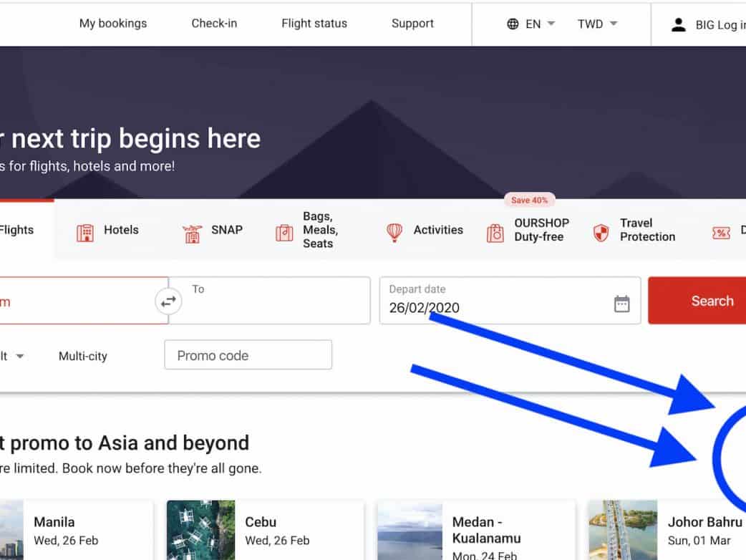Click the BIG Log in profile icon

pyautogui.click(x=678, y=24)
